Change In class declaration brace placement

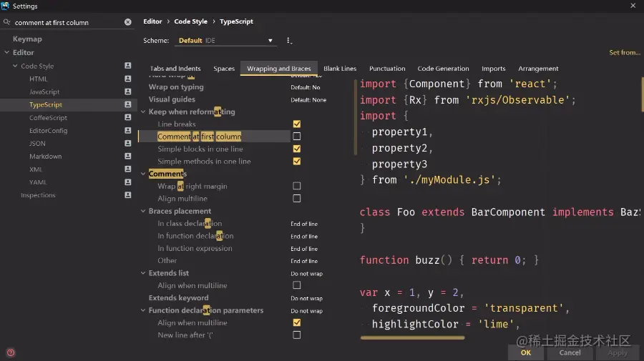coord(304,224)
